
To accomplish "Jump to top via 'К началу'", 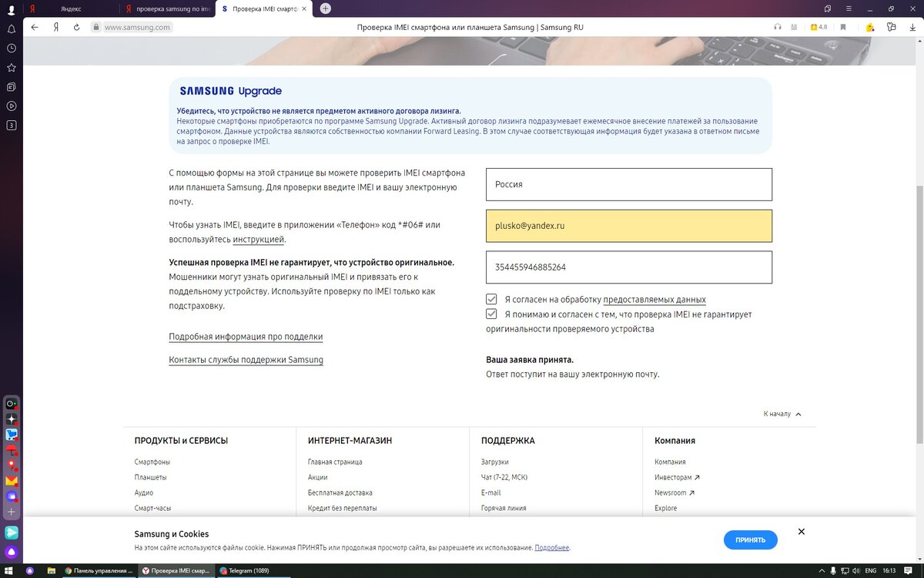I will (782, 414).
